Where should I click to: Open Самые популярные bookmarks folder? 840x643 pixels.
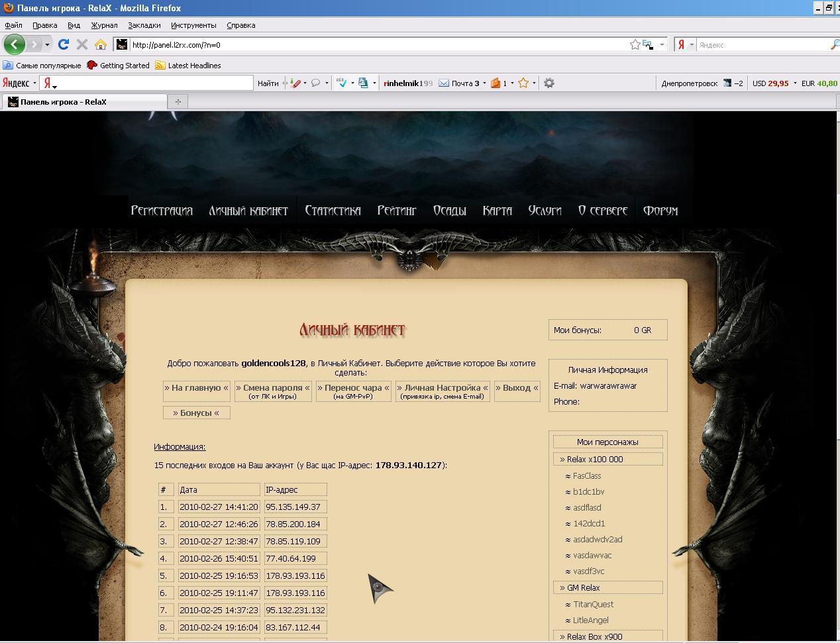point(42,66)
